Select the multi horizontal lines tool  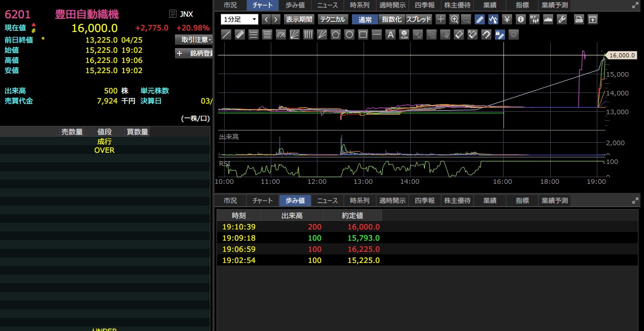tap(267, 35)
